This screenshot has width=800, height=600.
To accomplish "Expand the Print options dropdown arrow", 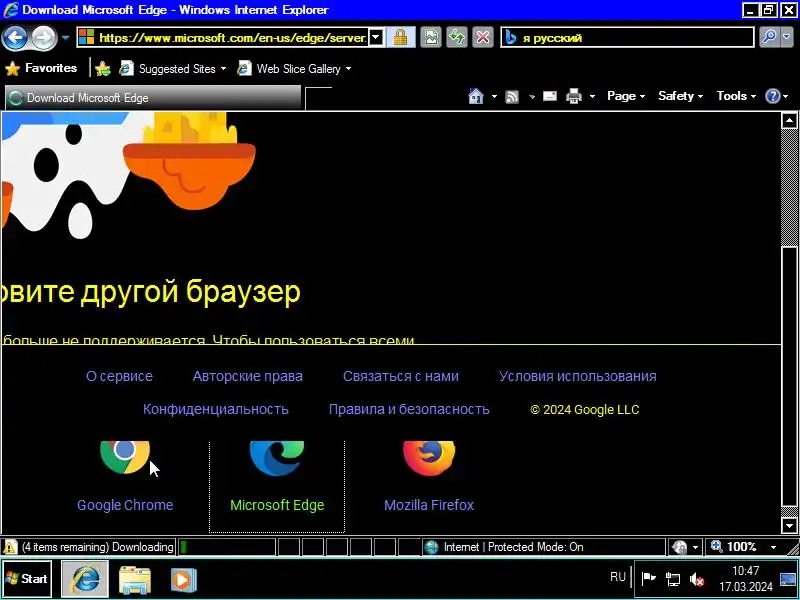I will (592, 96).
